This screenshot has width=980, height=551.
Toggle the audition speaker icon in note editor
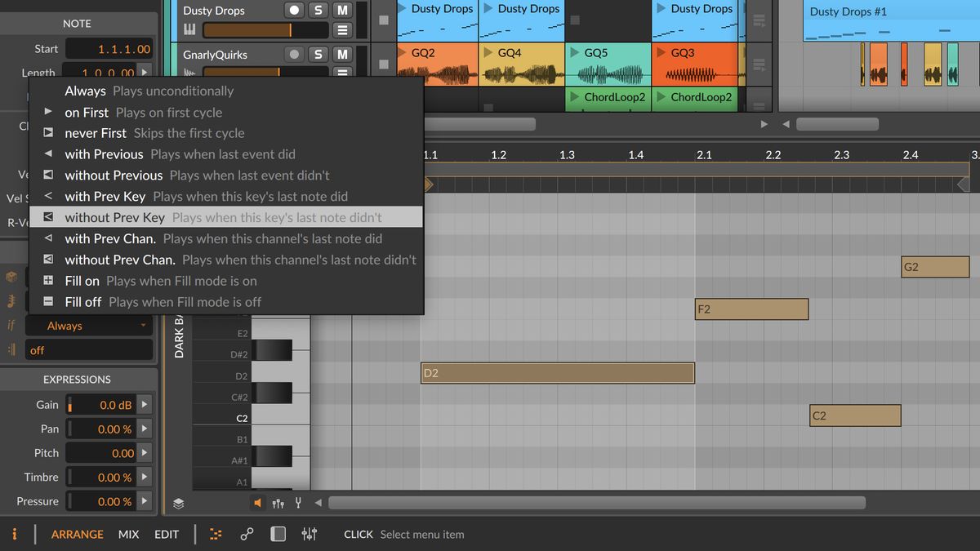coord(257,504)
